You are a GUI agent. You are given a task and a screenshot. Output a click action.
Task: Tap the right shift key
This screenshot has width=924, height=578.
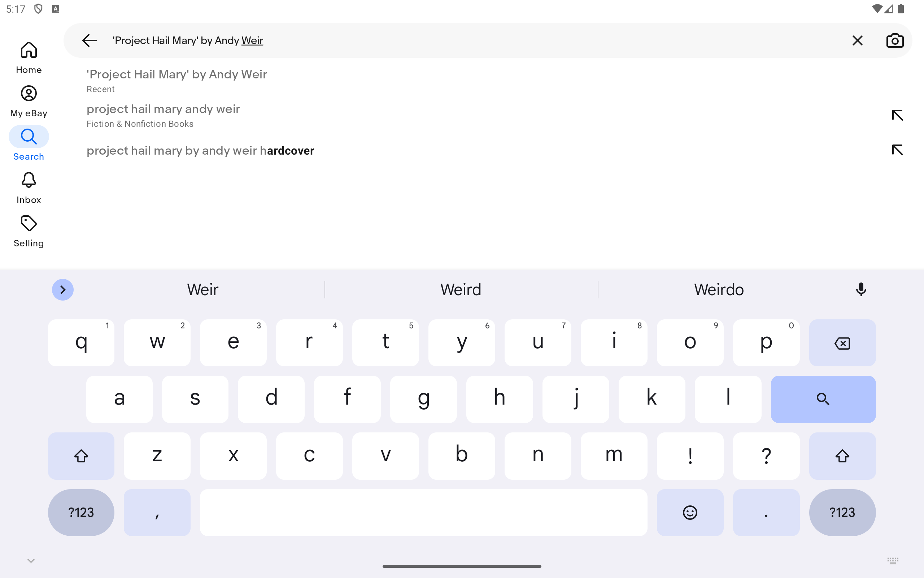[x=842, y=456]
